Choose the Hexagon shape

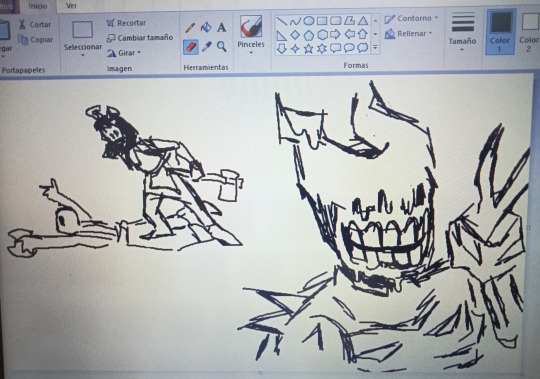322,34
